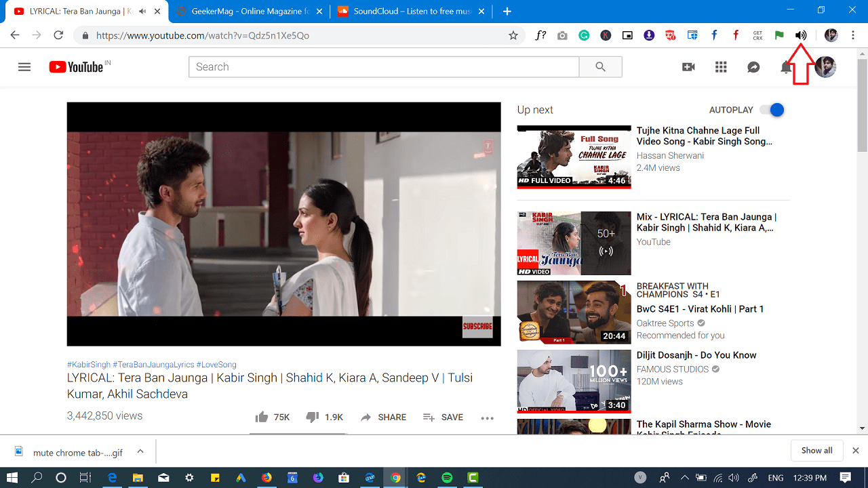
Task: Click the WhatFont f? extension icon
Action: (x=540, y=35)
